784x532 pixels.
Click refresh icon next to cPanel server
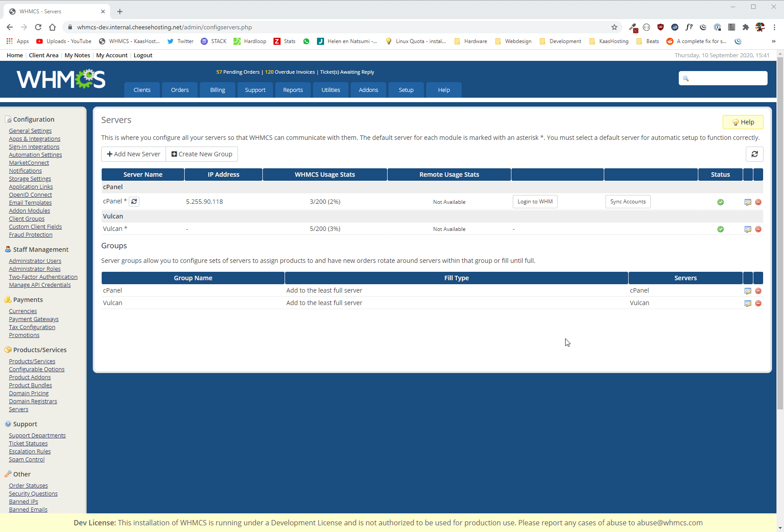[x=134, y=202]
